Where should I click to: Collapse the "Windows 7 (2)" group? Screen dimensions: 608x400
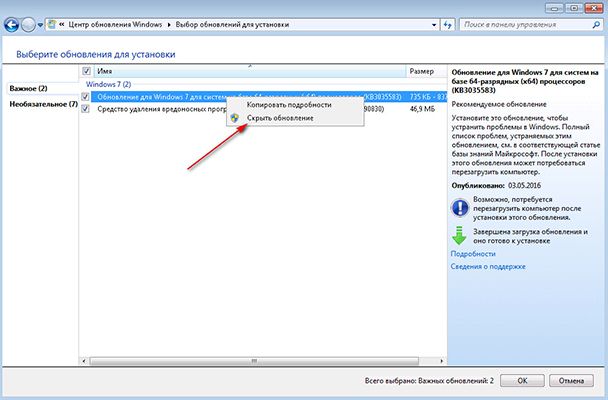click(109, 84)
